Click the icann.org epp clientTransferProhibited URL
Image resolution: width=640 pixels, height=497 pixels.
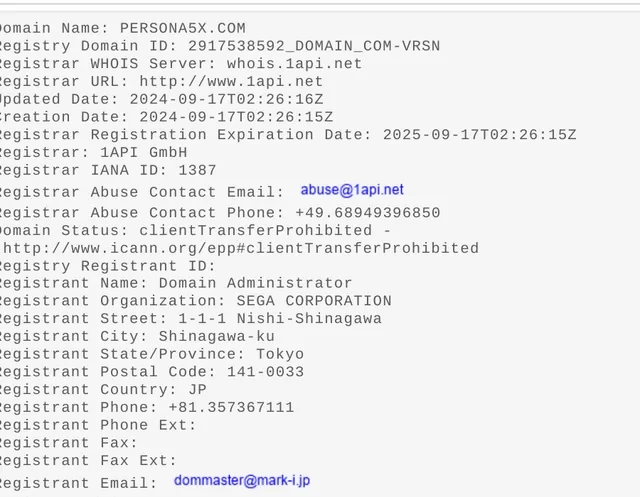point(241,249)
